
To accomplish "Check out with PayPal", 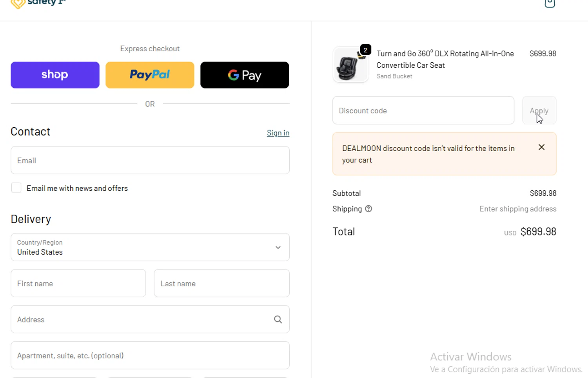I will click(150, 75).
